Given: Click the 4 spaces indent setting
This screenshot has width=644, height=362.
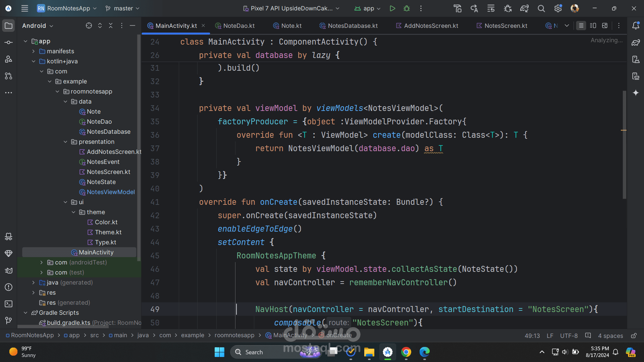Looking at the screenshot, I should tap(610, 336).
